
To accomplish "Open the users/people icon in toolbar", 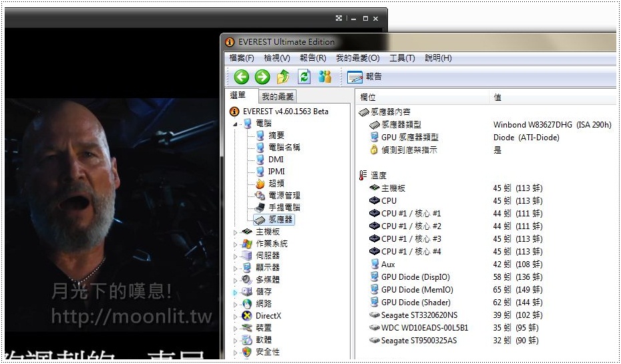I will pos(325,77).
